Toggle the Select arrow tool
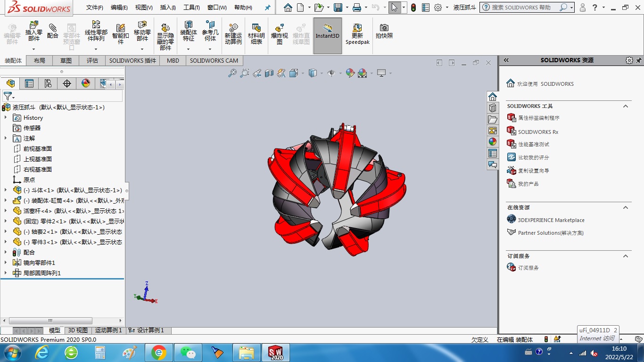The height and width of the screenshot is (362, 644). pyautogui.click(x=394, y=8)
